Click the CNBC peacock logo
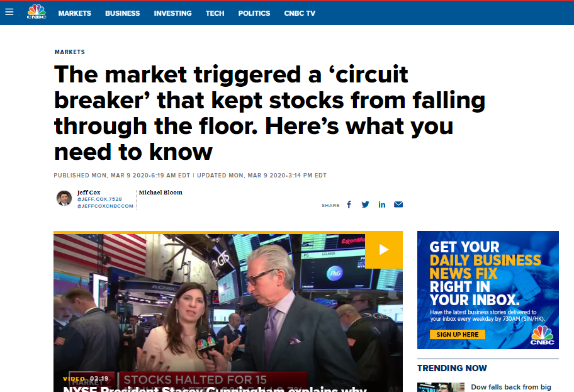Viewport: 574px width, 392px height. (37, 12)
